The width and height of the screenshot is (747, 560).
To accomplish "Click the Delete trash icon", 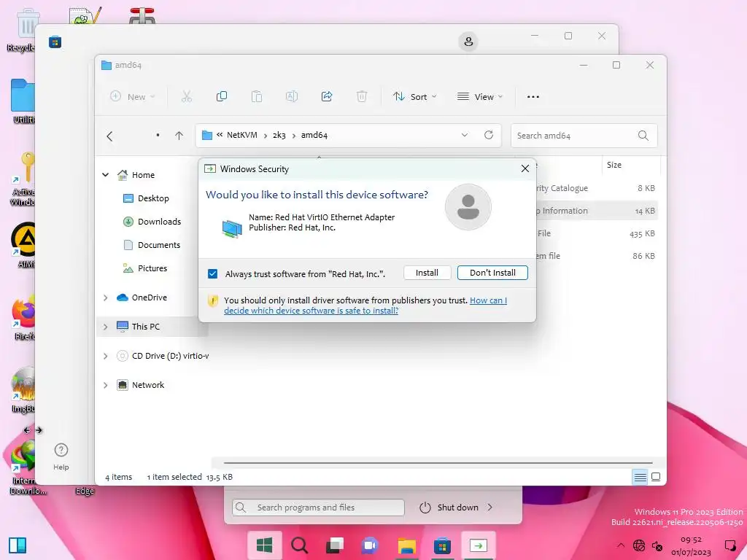I will (x=362, y=97).
